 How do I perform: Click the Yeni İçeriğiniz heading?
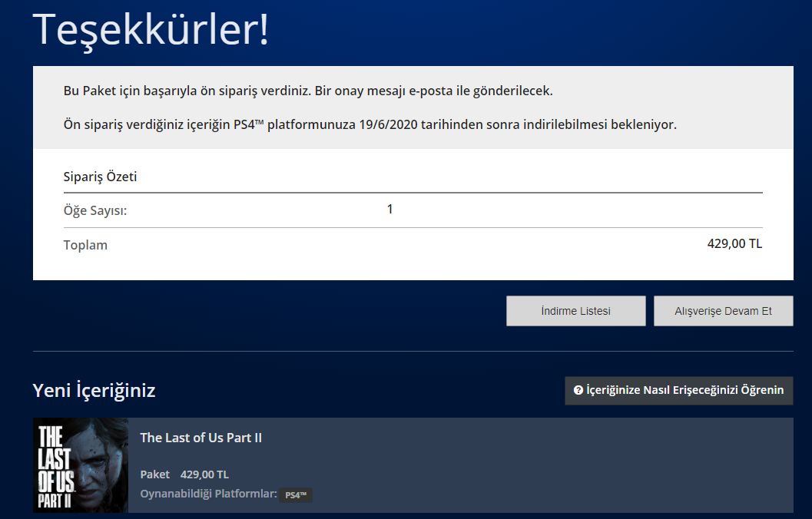click(94, 390)
